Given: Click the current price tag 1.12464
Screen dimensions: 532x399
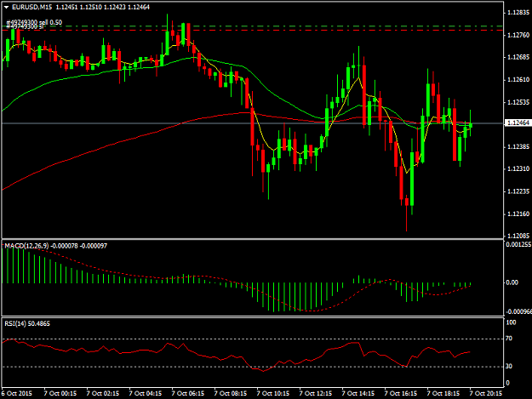Looking at the screenshot, I should pos(518,123).
